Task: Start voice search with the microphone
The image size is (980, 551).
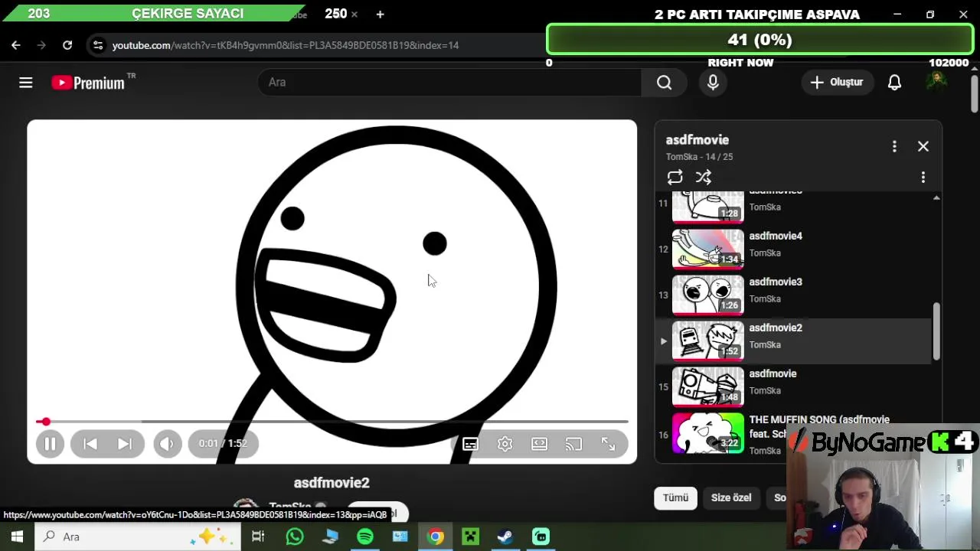Action: 713,83
